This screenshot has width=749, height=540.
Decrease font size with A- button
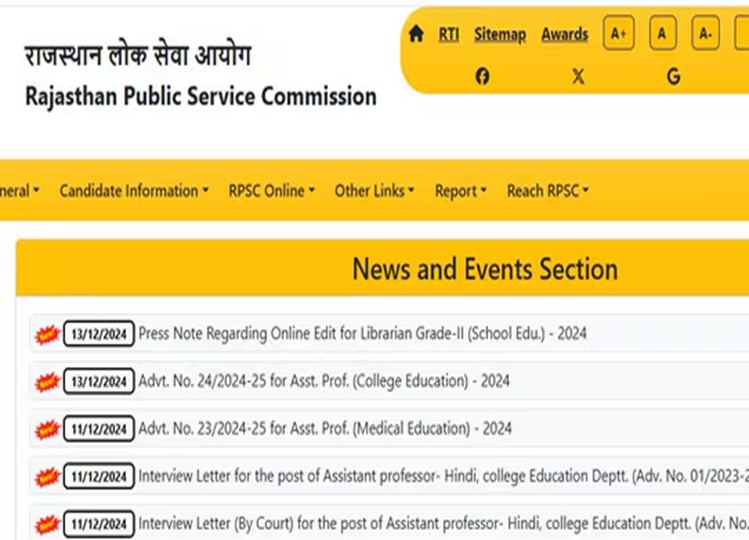click(705, 34)
